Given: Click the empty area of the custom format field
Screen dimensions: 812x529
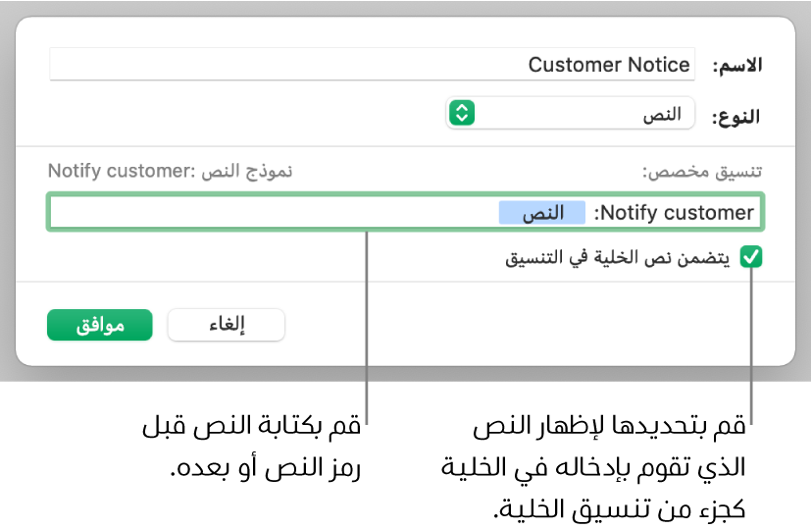Looking at the screenshot, I should pos(265,212).
